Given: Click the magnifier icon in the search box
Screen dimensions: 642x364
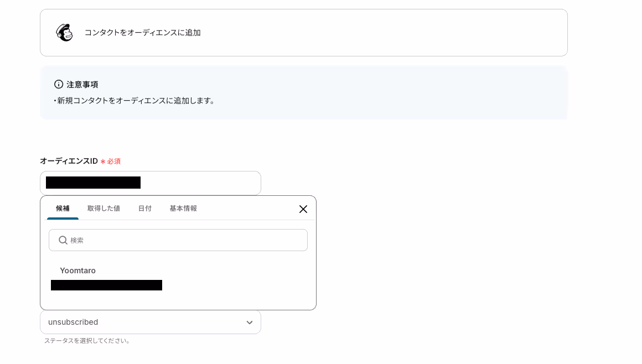Looking at the screenshot, I should click(x=63, y=240).
